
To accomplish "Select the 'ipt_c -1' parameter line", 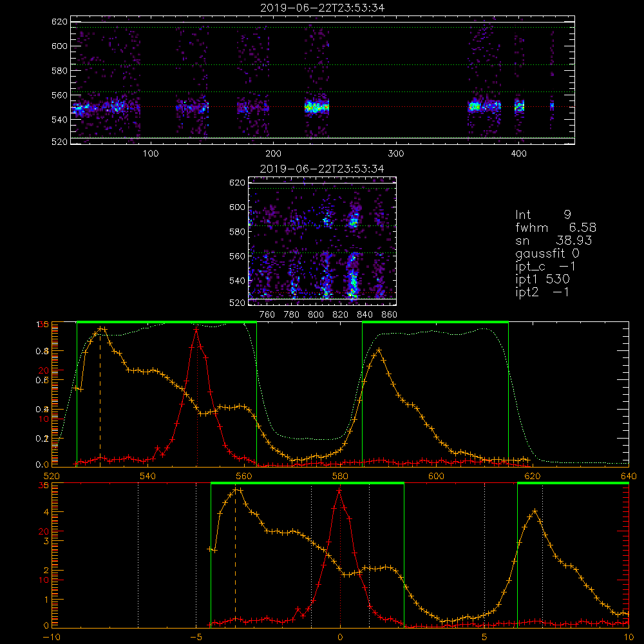I will [x=545, y=267].
